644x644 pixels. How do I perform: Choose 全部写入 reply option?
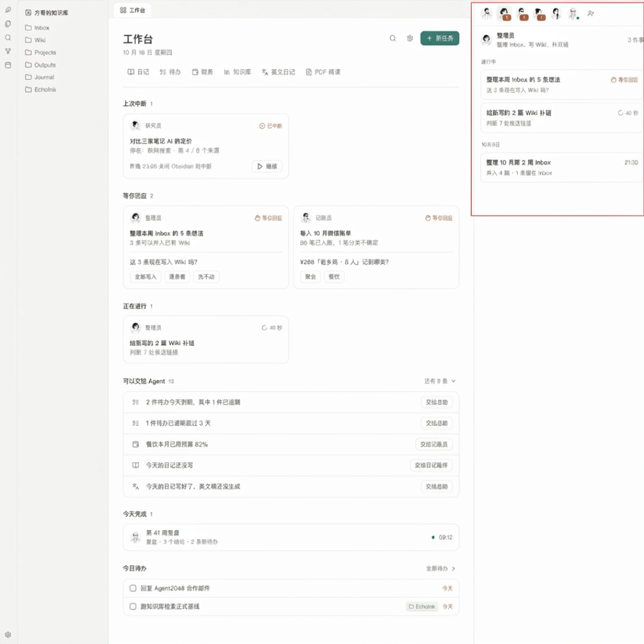[x=145, y=277]
